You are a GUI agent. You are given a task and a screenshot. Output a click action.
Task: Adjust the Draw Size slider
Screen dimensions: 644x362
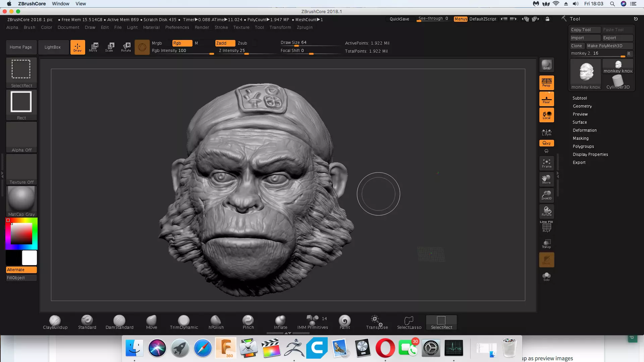click(x=310, y=44)
